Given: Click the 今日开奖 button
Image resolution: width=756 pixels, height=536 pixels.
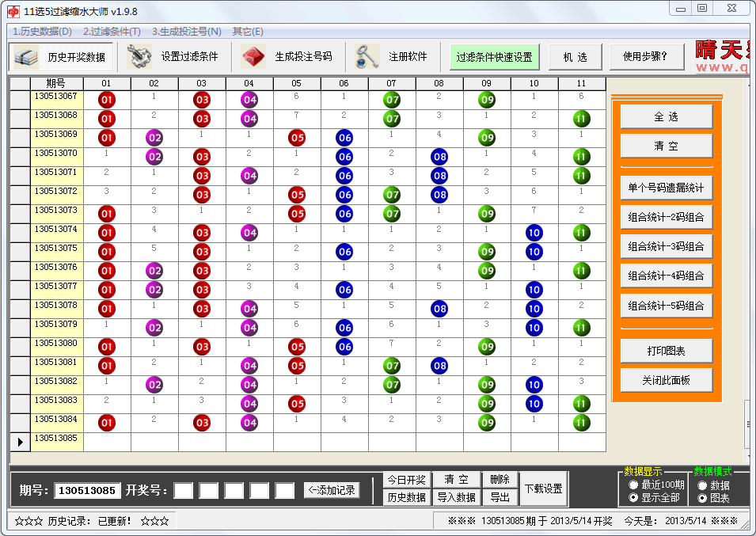Looking at the screenshot, I should point(406,480).
